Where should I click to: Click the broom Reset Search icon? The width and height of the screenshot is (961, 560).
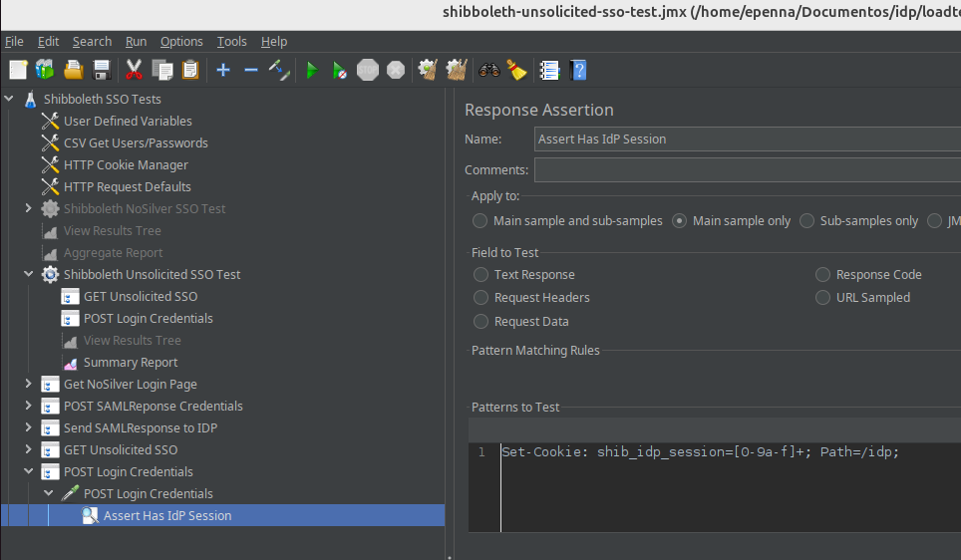tap(515, 70)
